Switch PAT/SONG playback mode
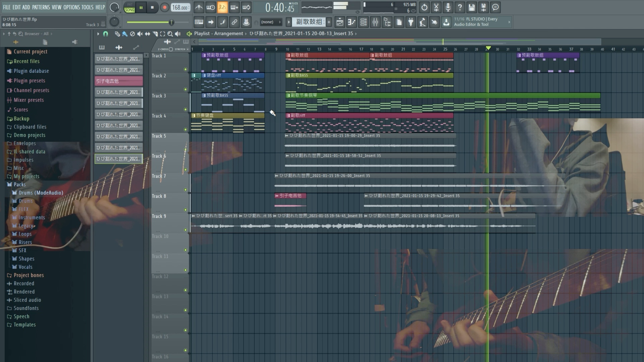Viewport: 644px width, 362px height. 129,7
